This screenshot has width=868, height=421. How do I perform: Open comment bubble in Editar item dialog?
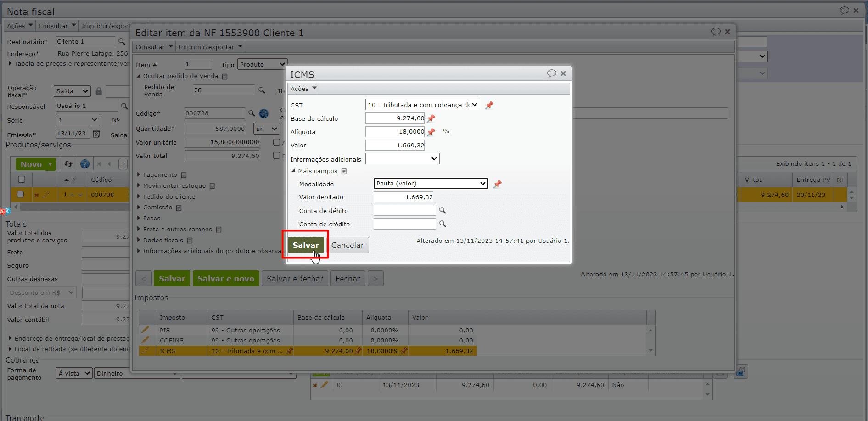[716, 32]
